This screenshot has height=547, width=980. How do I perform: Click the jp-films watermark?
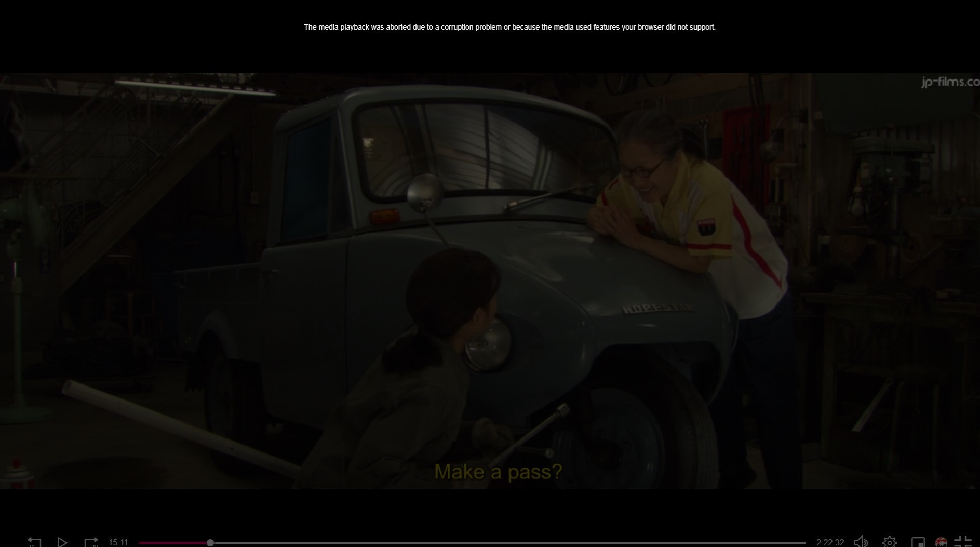[x=950, y=82]
